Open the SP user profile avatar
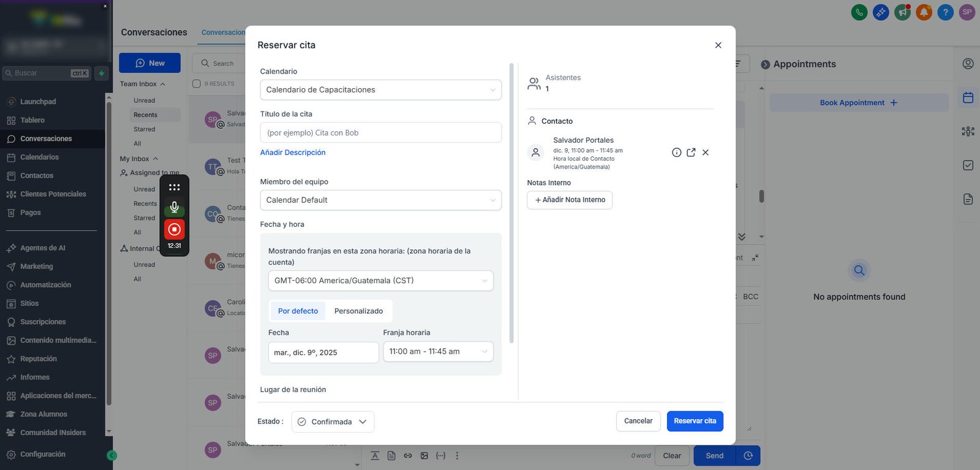The height and width of the screenshot is (470, 980). point(967,12)
